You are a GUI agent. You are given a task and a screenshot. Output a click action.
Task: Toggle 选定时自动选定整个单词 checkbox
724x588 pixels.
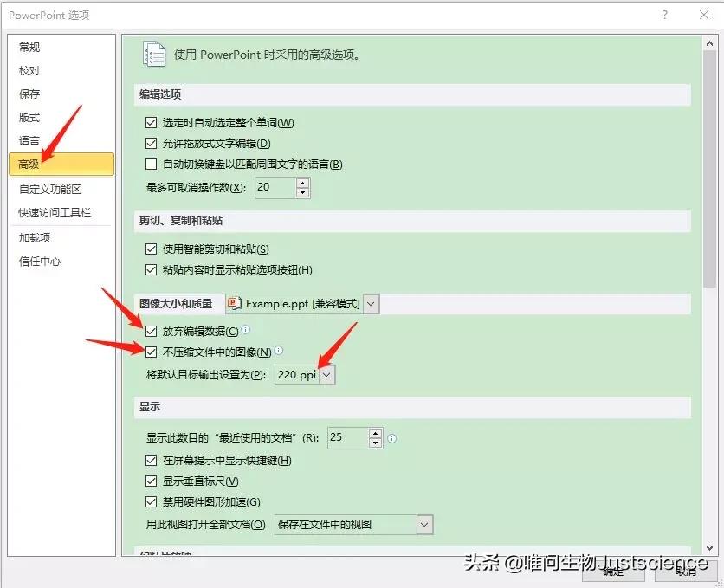tap(152, 123)
